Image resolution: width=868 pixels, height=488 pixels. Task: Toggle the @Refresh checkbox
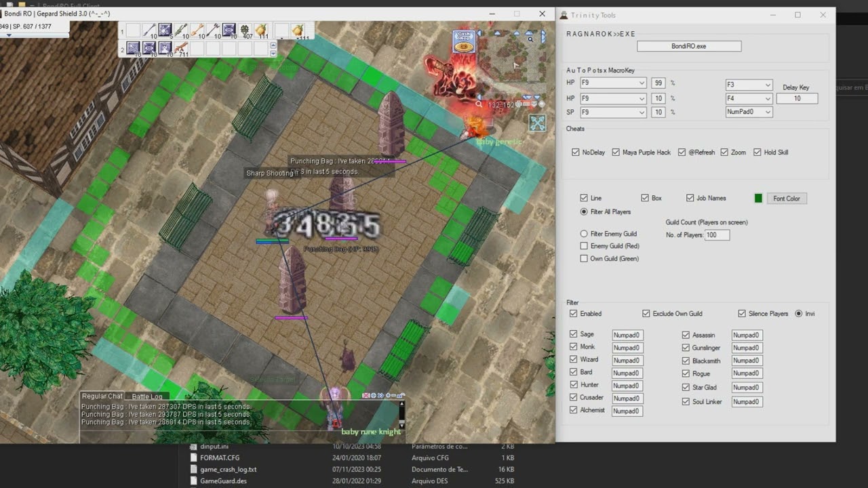click(x=682, y=152)
